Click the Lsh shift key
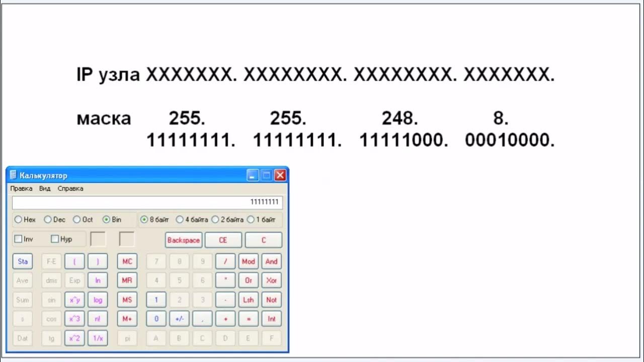 249,300
